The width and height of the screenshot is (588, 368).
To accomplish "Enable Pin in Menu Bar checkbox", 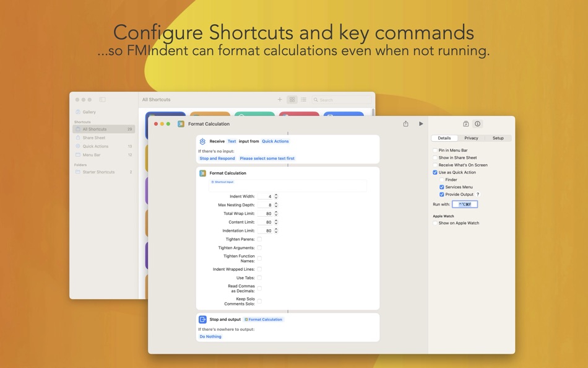I will 435,150.
